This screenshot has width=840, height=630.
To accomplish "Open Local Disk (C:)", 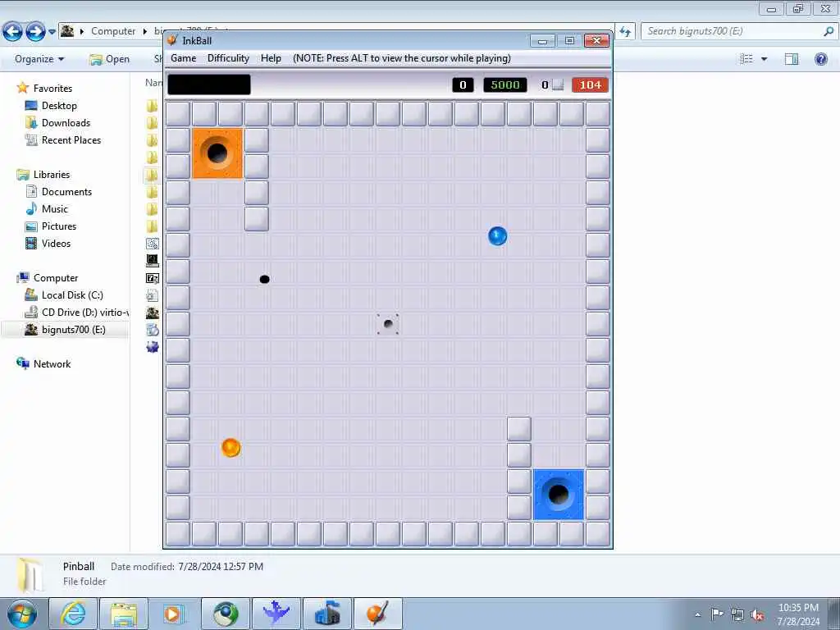I will [x=72, y=295].
